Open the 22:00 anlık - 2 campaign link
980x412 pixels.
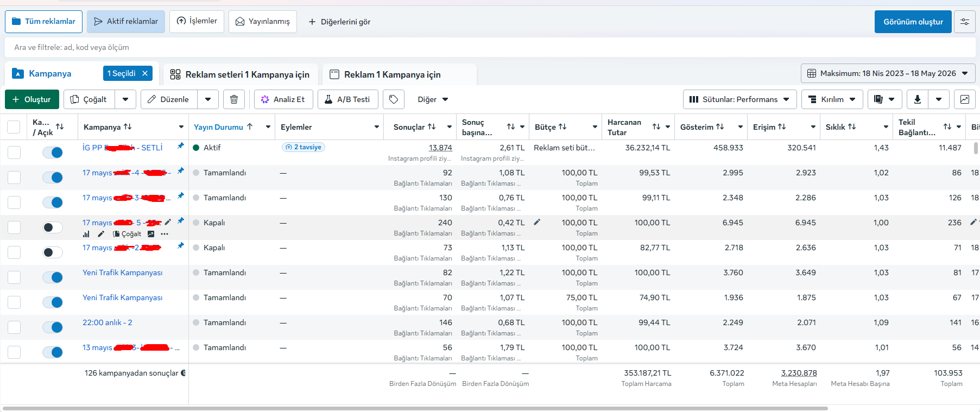coord(107,322)
